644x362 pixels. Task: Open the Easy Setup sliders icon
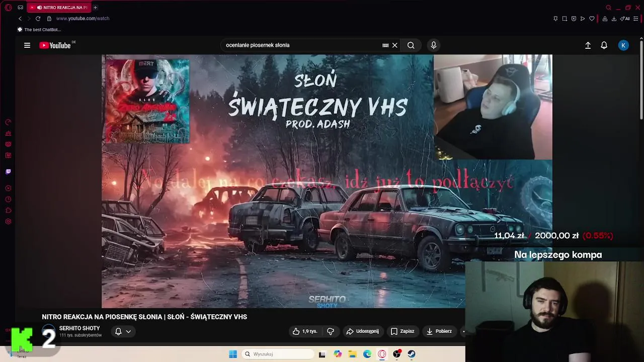coord(636,19)
